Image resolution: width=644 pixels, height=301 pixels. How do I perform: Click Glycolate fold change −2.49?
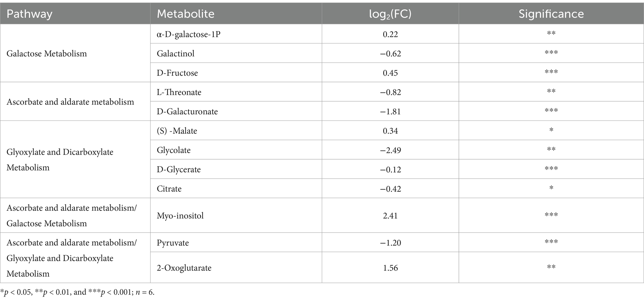[x=390, y=150]
